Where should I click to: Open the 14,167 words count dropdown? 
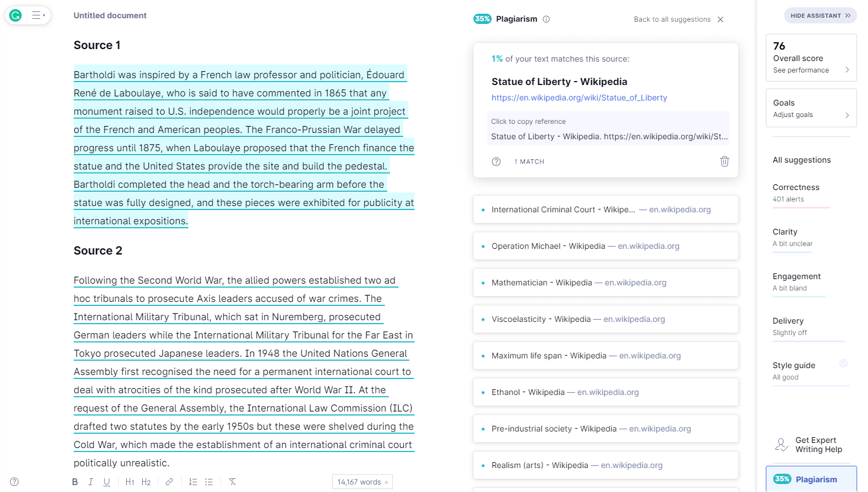[x=363, y=482]
